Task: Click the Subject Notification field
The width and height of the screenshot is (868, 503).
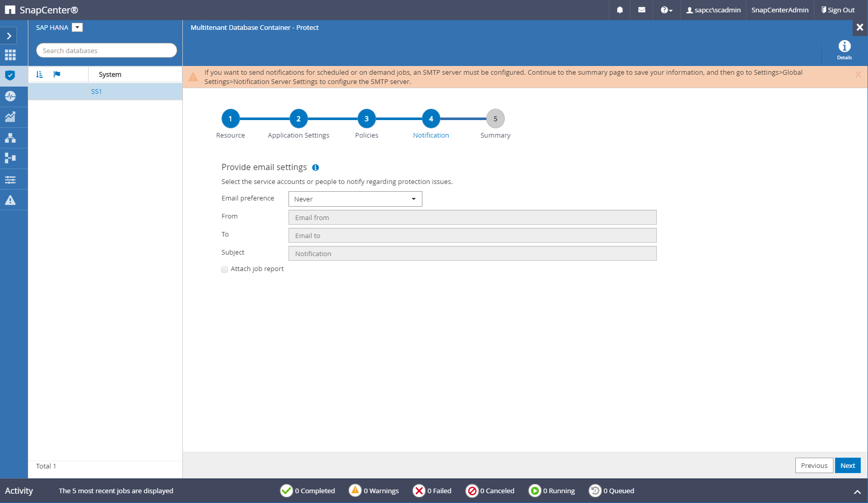Action: (472, 254)
